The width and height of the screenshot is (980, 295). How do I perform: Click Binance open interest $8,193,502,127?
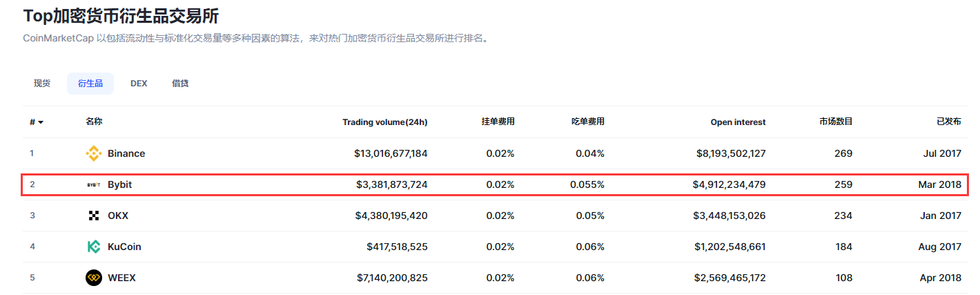pyautogui.click(x=731, y=153)
